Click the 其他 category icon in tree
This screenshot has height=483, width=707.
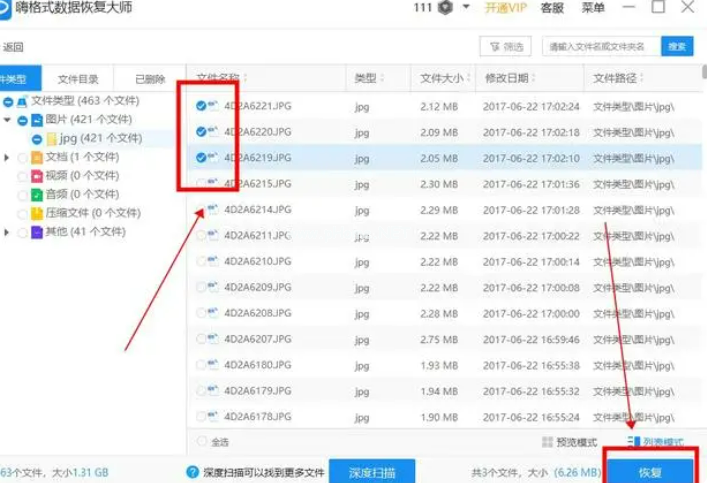[x=38, y=232]
